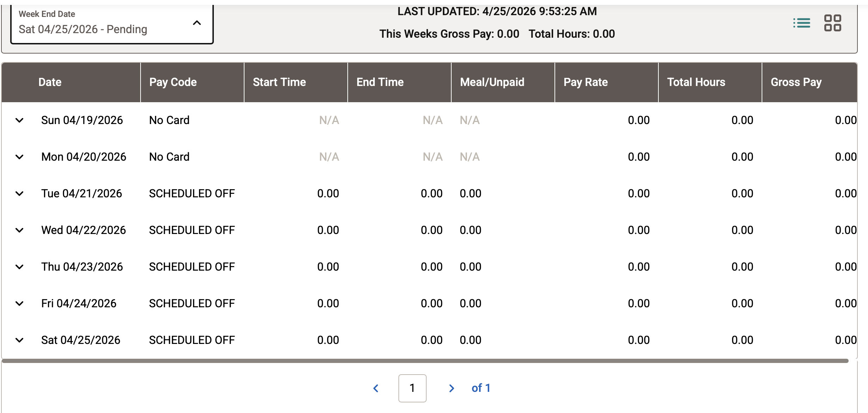Click the horizontal table scrollbar
The image size is (868, 413).
(x=425, y=361)
